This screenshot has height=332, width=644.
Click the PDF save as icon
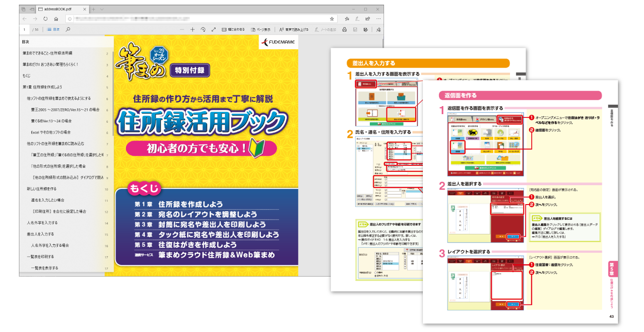coord(366,29)
